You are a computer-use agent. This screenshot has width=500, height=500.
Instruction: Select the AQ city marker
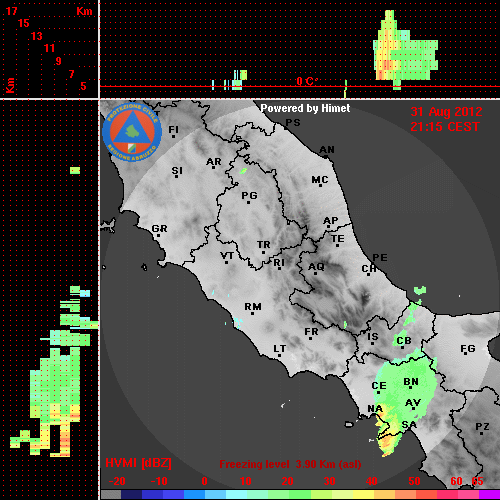(315, 273)
